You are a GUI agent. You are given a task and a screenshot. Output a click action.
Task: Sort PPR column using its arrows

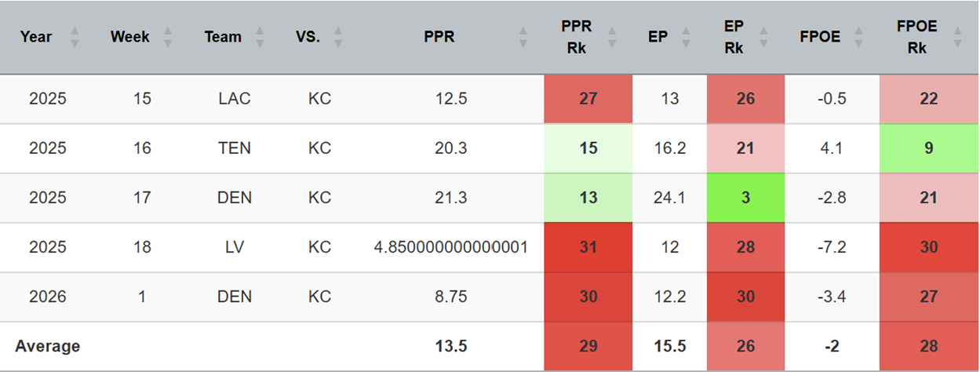[x=524, y=37]
